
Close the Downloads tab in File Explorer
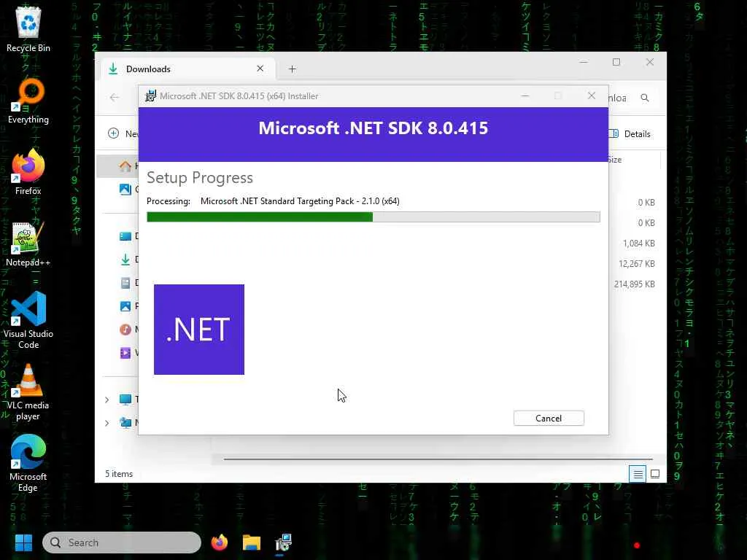coord(260,69)
